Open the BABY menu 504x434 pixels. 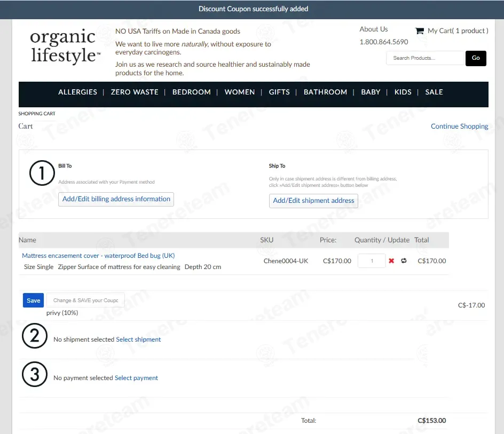pos(371,92)
